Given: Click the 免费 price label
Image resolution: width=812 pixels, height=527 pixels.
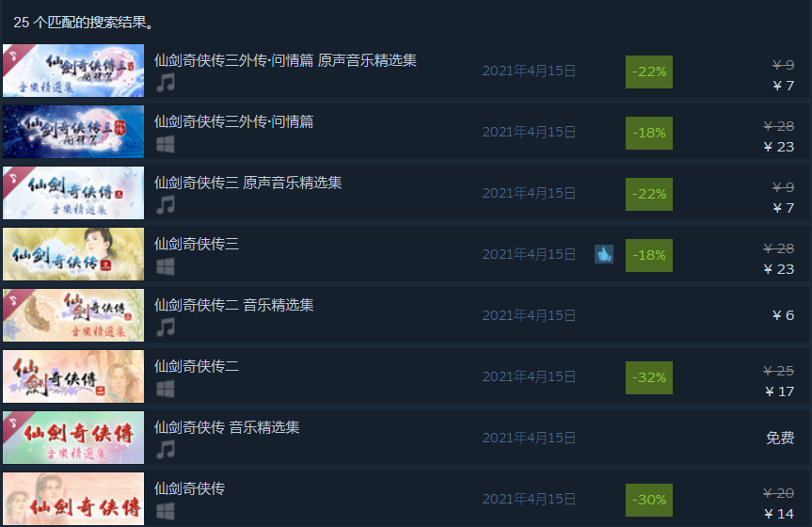Looking at the screenshot, I should click(x=780, y=438).
